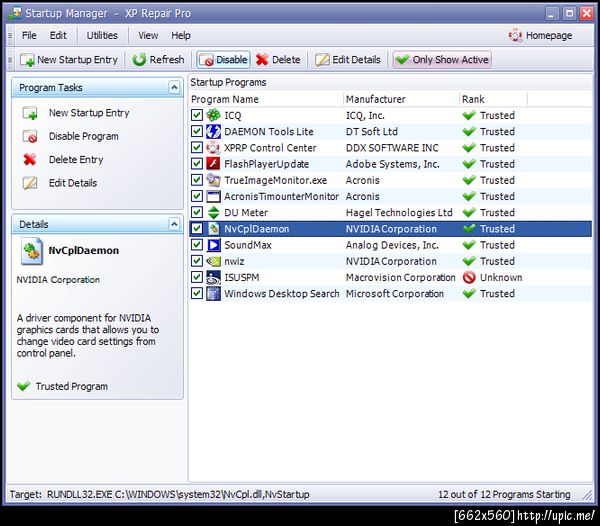600x526 pixels.
Task: Uncheck the SoundMax checkbox
Action: click(x=197, y=245)
